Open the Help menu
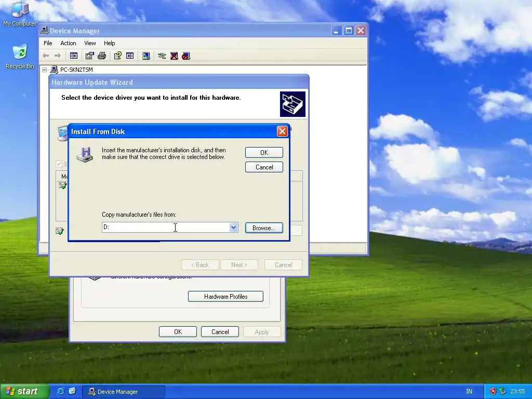This screenshot has height=399, width=532. 109,43
